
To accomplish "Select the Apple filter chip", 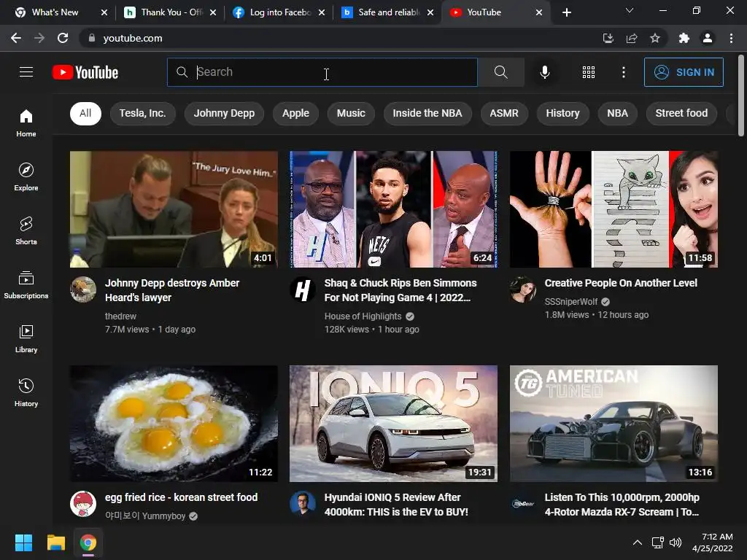I will 295,113.
